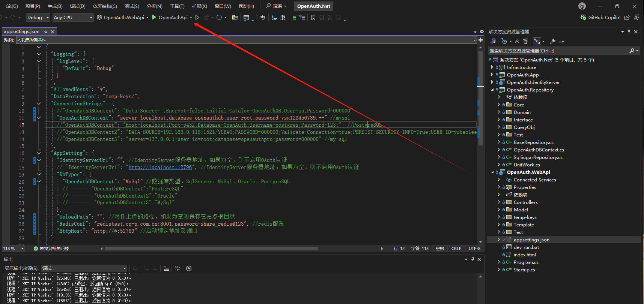The image size is (644, 304).
Task: Click the restart/refresh circular arrow icon
Action: tap(219, 17)
